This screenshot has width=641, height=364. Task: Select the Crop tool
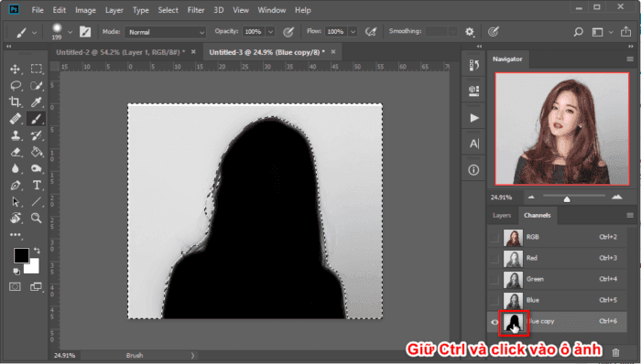point(16,102)
